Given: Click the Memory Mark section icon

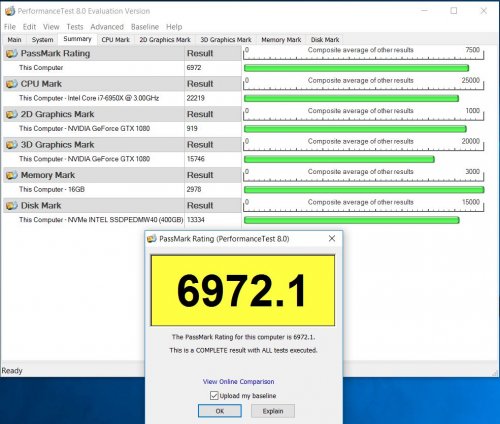Looking at the screenshot, I should coord(12,175).
